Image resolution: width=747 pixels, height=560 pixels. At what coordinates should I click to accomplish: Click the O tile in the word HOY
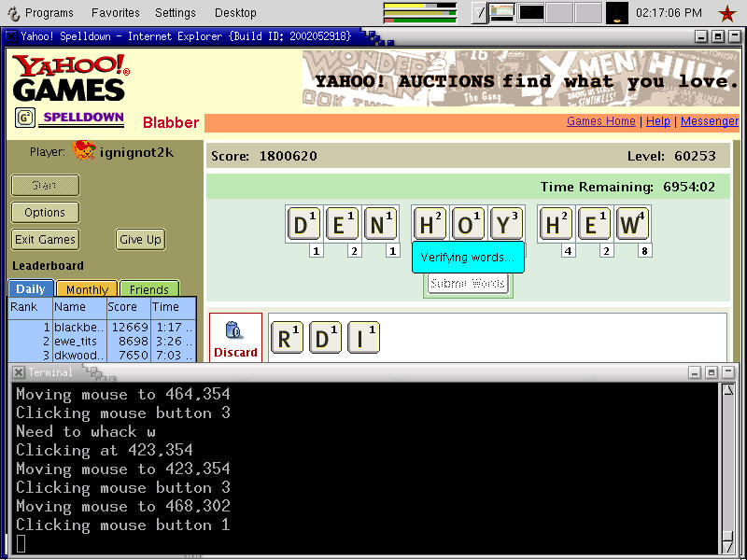pyautogui.click(x=469, y=224)
